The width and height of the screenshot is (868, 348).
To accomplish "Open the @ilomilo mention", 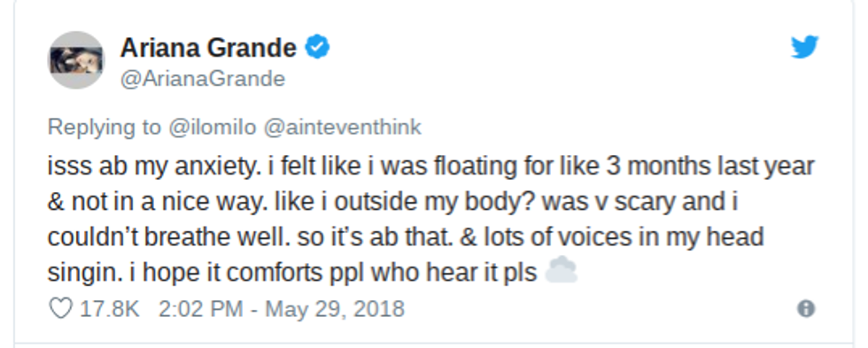I will (x=212, y=128).
